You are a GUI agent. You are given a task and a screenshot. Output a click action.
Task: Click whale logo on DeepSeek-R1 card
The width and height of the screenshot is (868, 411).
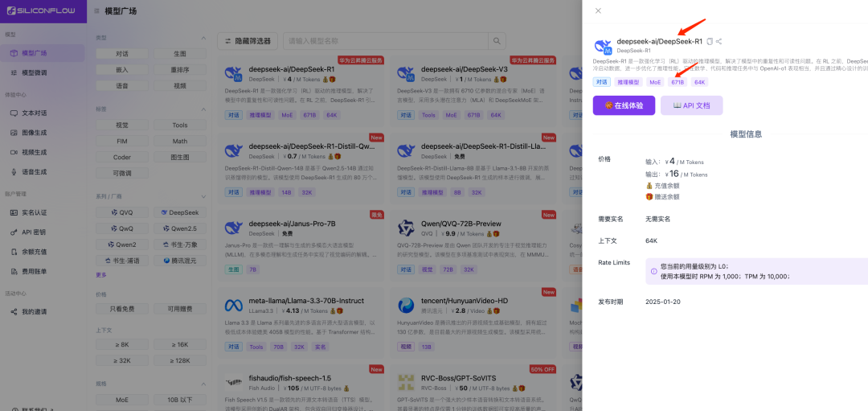pyautogui.click(x=234, y=74)
